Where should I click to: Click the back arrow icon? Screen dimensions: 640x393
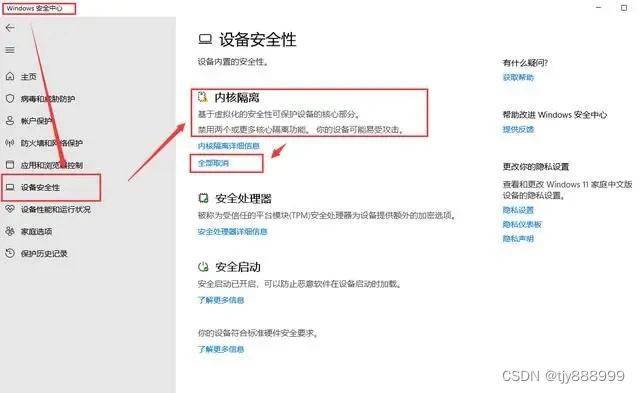pos(10,28)
